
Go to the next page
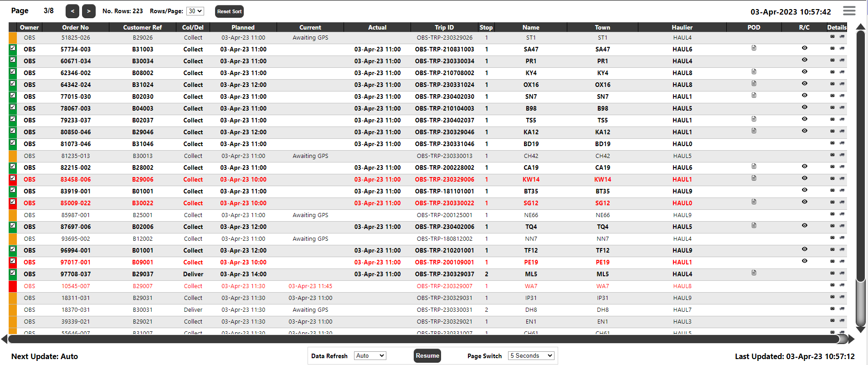89,11
